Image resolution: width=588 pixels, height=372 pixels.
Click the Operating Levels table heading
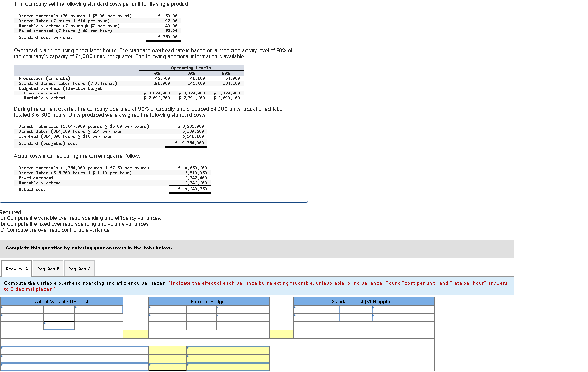click(x=191, y=68)
